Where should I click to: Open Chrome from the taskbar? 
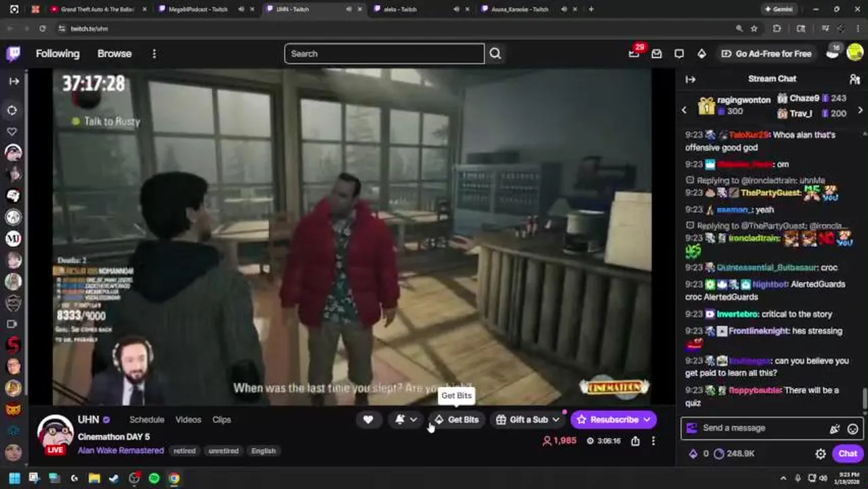coord(174,478)
